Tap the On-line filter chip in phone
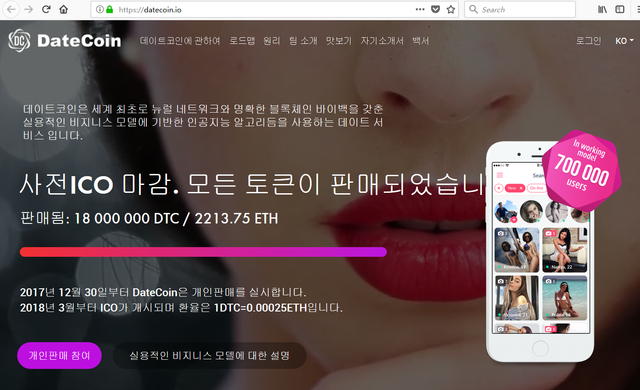Image resolution: width=640 pixels, height=390 pixels. (x=537, y=188)
